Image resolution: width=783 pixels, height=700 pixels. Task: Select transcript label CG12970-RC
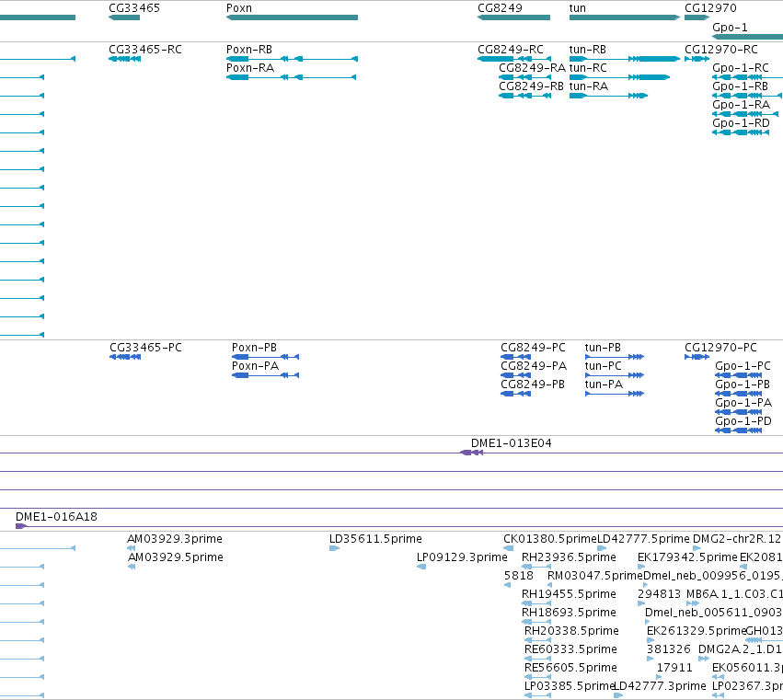pyautogui.click(x=721, y=50)
